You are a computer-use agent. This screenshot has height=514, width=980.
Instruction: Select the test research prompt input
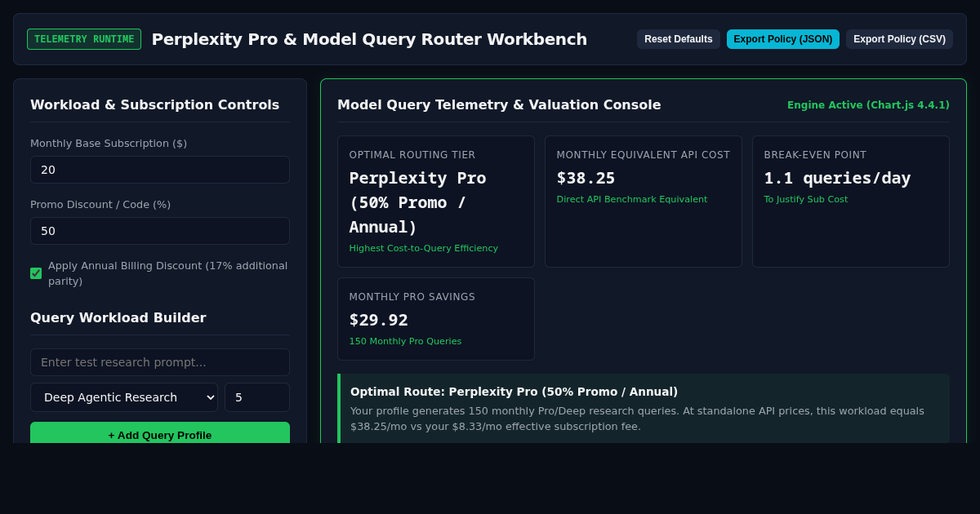(160, 362)
